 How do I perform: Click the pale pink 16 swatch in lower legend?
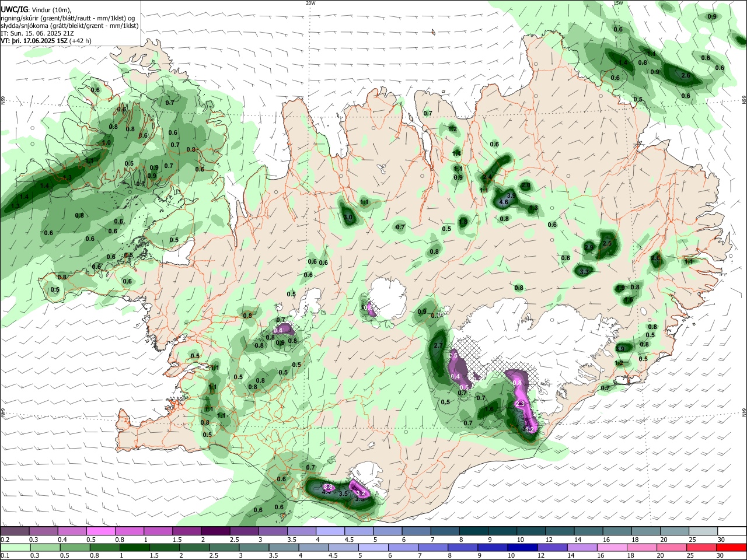coord(612,548)
